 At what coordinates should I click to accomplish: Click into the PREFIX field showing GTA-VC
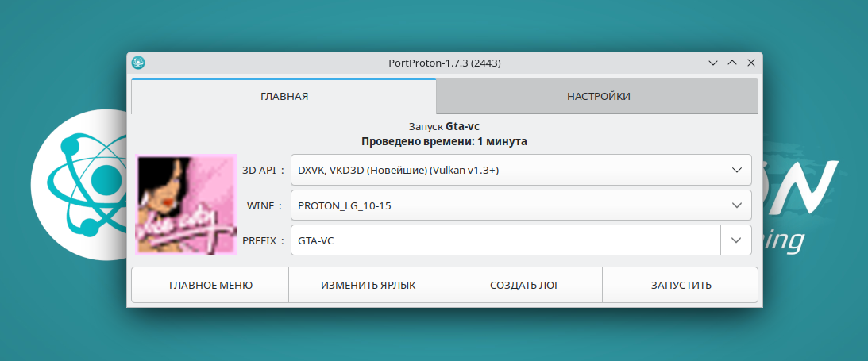(505, 240)
